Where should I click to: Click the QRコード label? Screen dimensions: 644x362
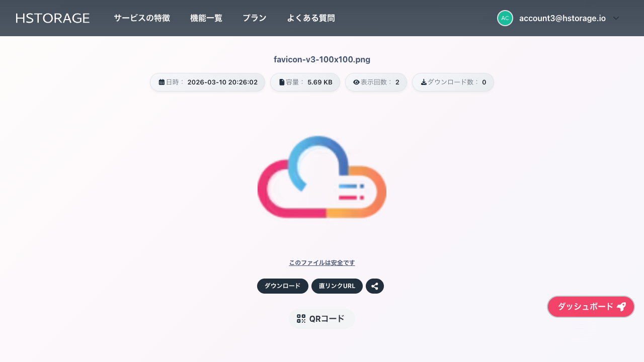(327, 318)
